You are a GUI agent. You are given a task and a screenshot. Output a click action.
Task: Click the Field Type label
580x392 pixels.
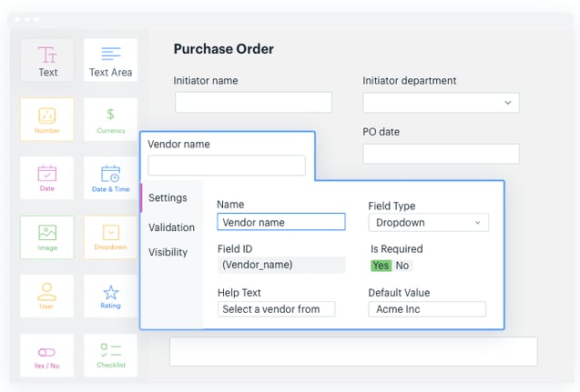point(392,206)
